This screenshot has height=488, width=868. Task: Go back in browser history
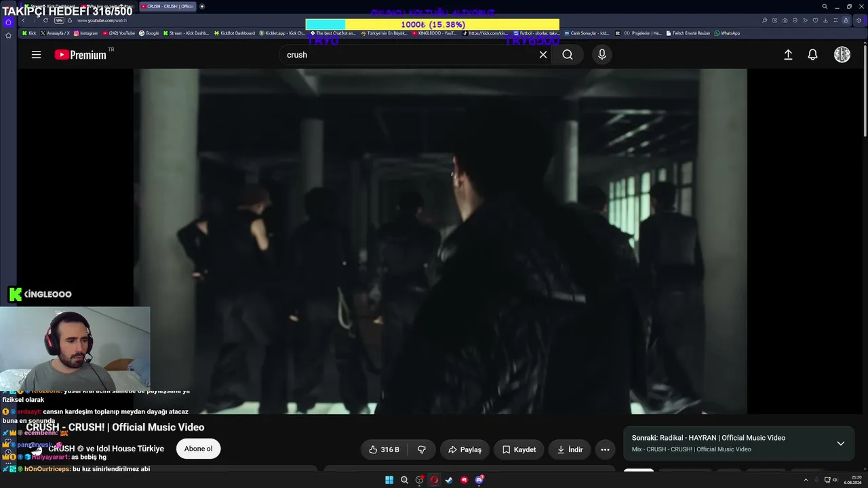(23, 20)
